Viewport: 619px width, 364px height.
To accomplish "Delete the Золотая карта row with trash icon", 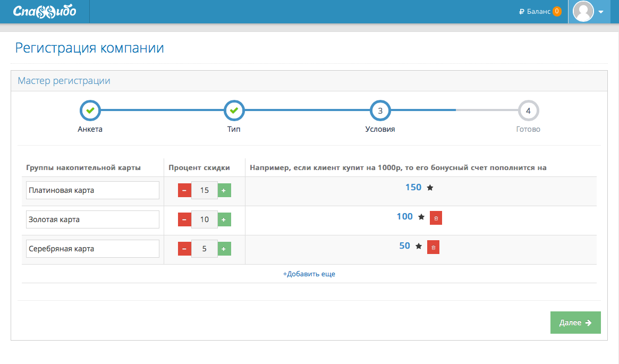I will point(436,218).
